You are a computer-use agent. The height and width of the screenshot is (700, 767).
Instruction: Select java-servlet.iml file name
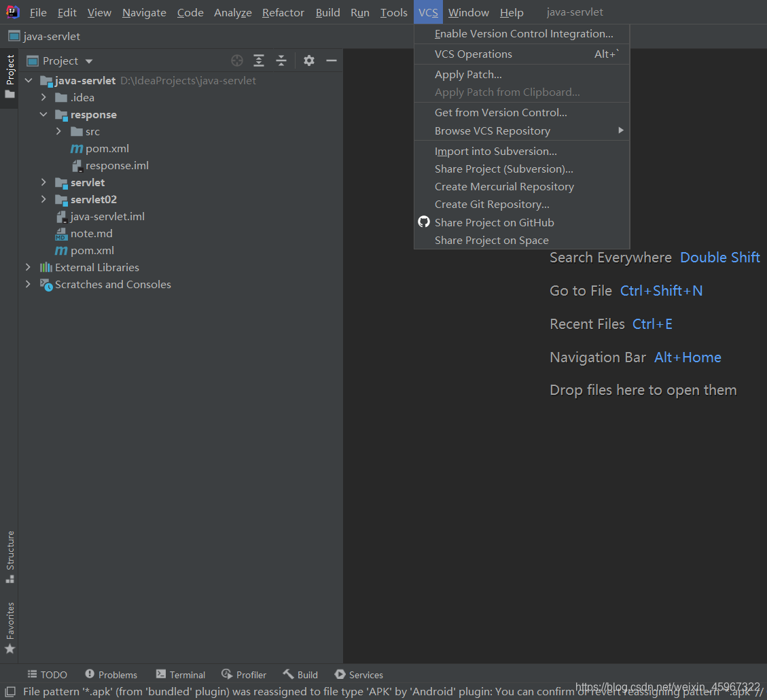coord(107,217)
